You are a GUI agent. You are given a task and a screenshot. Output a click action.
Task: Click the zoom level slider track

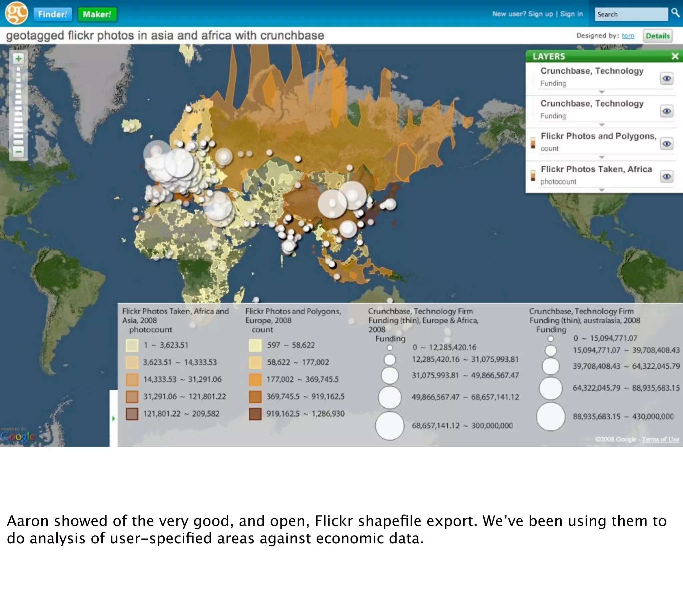coord(19,105)
